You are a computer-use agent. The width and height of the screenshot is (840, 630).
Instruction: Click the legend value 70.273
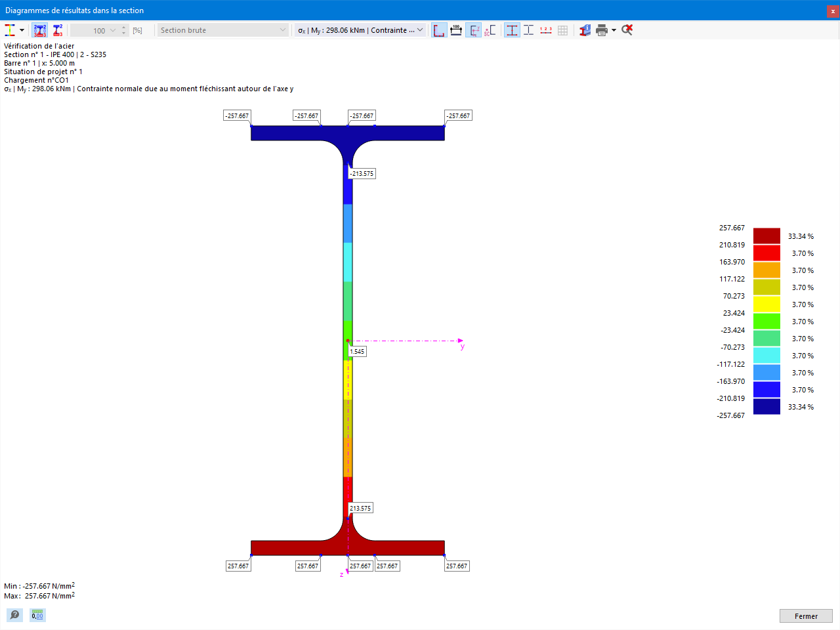pyautogui.click(x=734, y=296)
